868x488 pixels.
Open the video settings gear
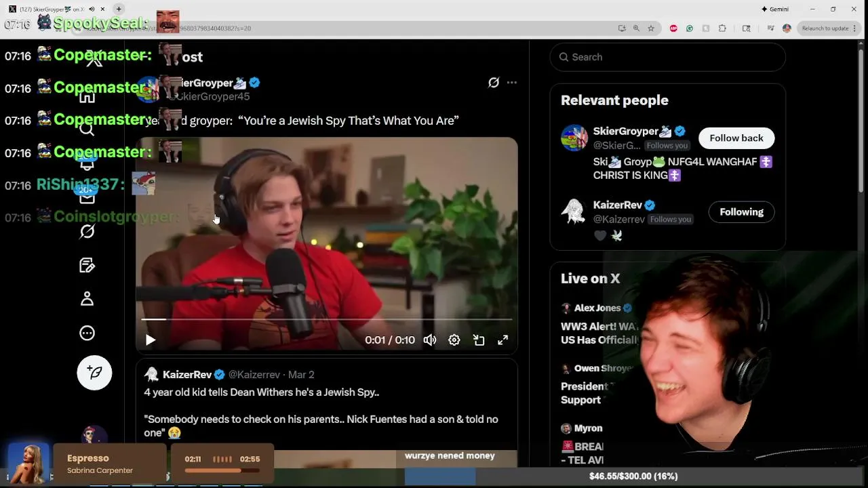coord(454,340)
